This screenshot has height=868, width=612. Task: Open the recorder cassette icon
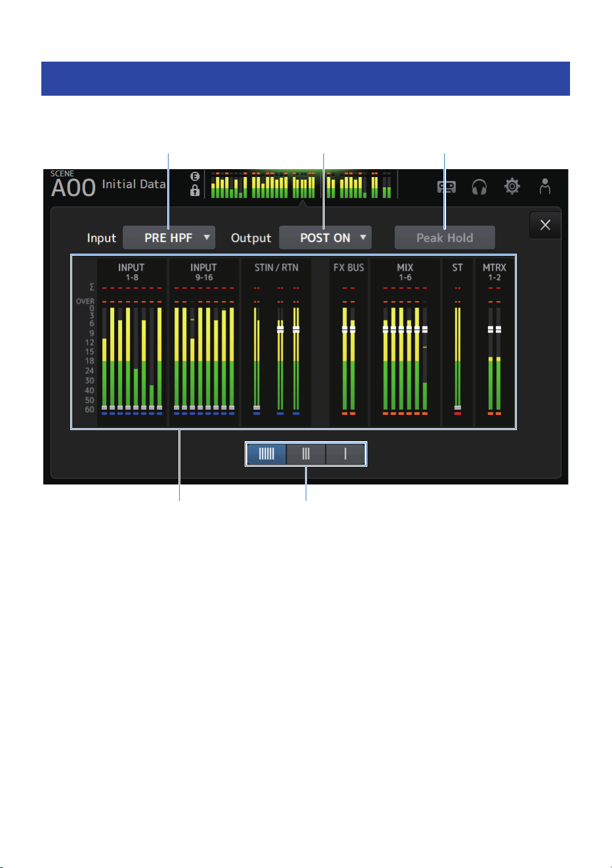[447, 187]
